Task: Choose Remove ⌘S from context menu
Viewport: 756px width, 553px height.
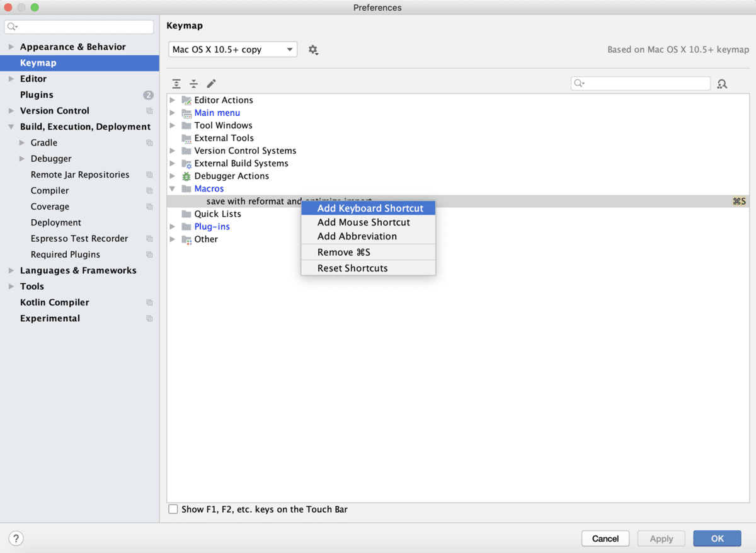Action: pos(369,252)
